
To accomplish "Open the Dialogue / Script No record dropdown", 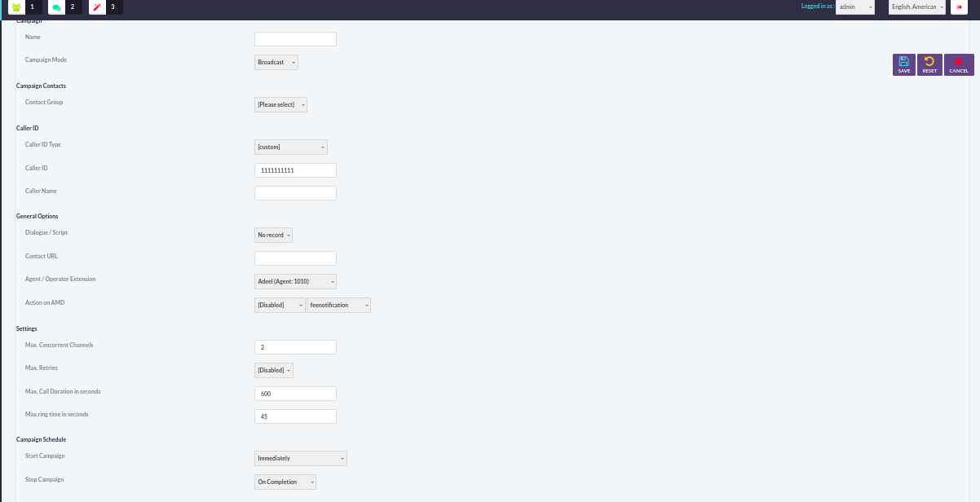I will pos(273,235).
